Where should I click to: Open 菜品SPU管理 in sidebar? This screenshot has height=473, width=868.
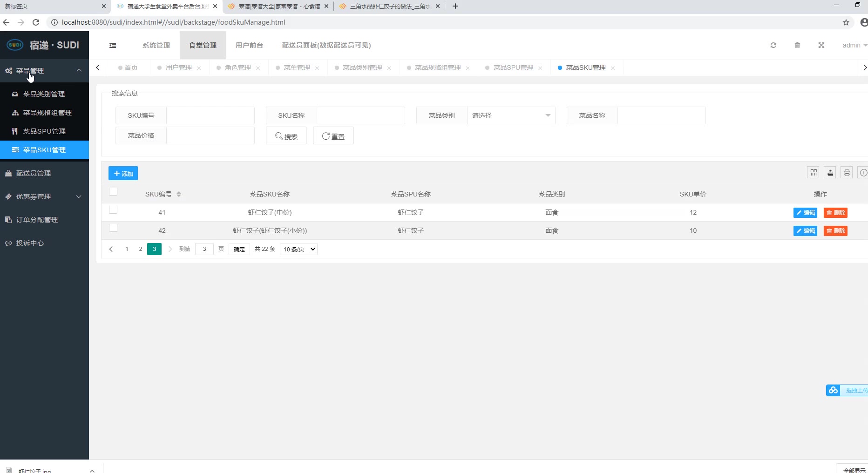tap(44, 131)
